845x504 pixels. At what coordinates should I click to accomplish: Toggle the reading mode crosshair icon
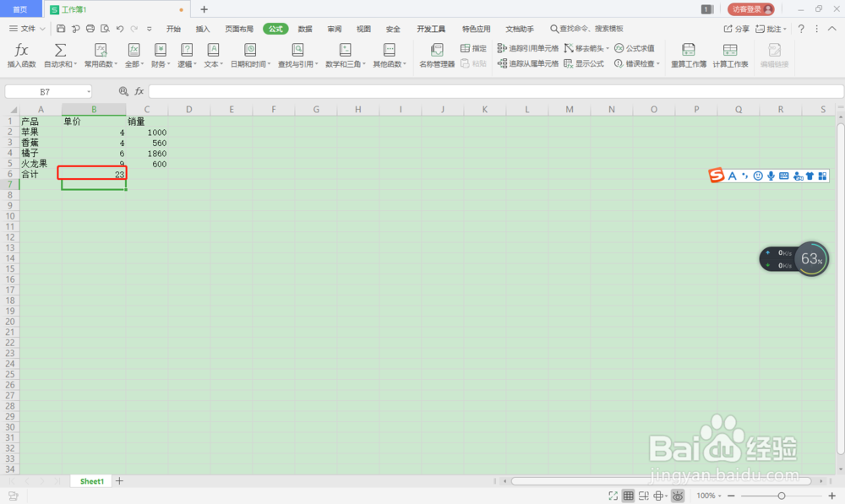coord(659,496)
